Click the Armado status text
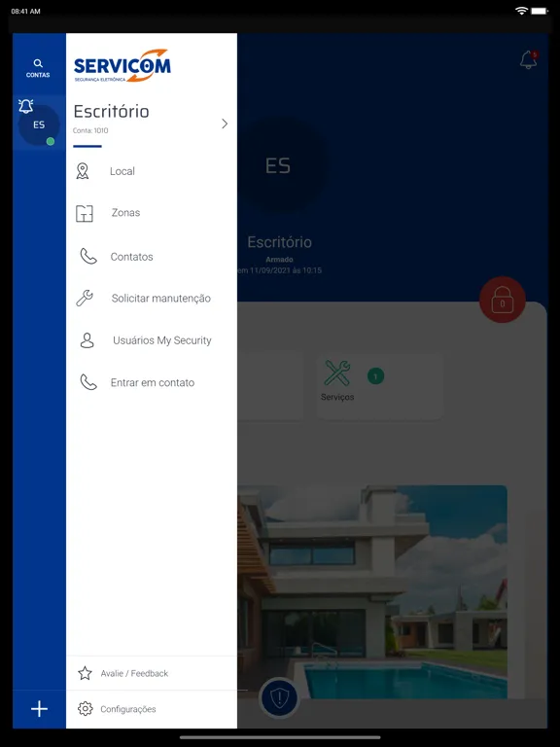Screen dimensions: 560x747 pos(280,260)
